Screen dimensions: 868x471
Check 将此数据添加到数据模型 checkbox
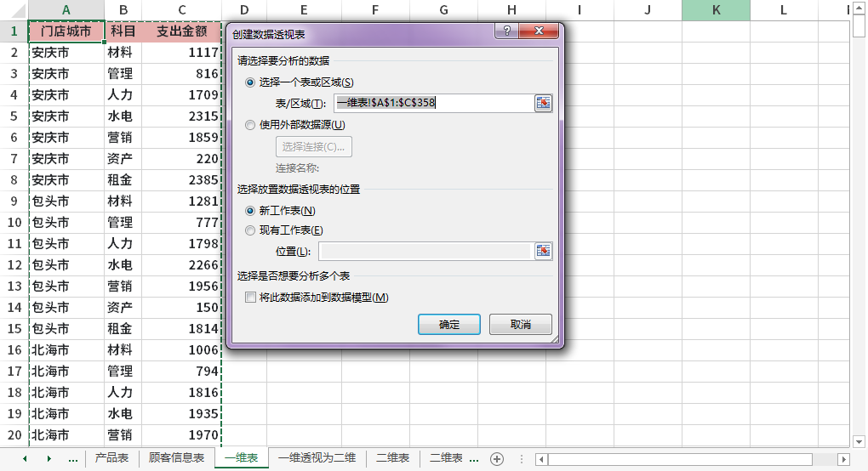click(x=250, y=298)
